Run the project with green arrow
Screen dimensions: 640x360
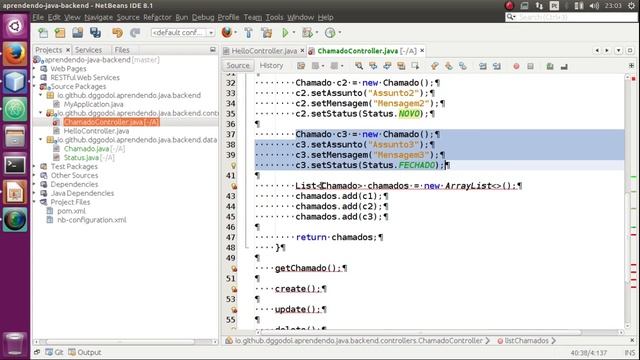point(285,33)
